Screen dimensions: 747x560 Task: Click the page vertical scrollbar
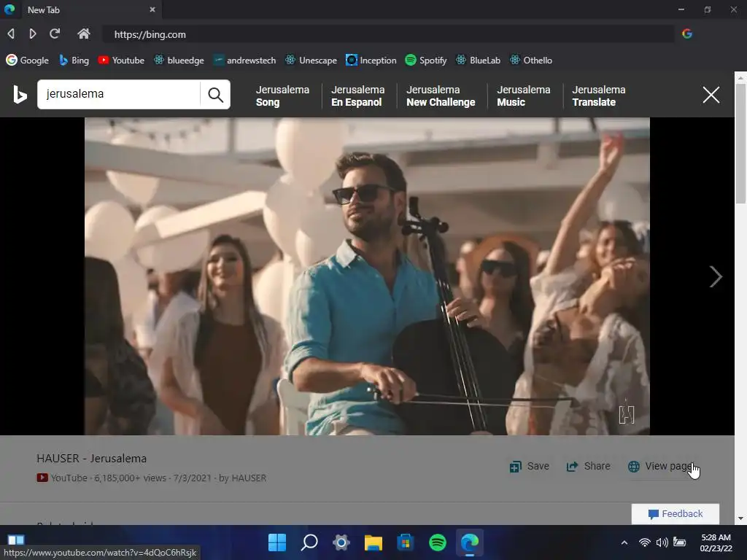[x=740, y=143]
